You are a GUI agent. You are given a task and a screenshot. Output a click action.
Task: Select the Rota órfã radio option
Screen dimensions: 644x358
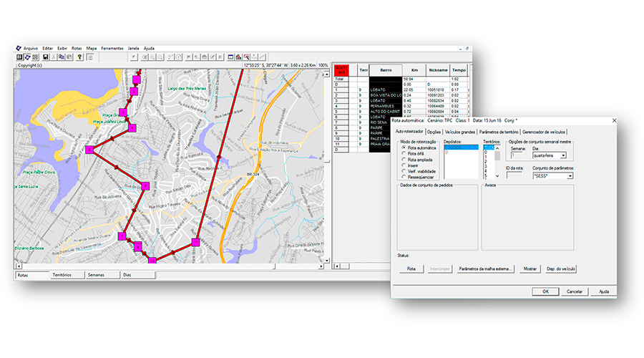(404, 153)
